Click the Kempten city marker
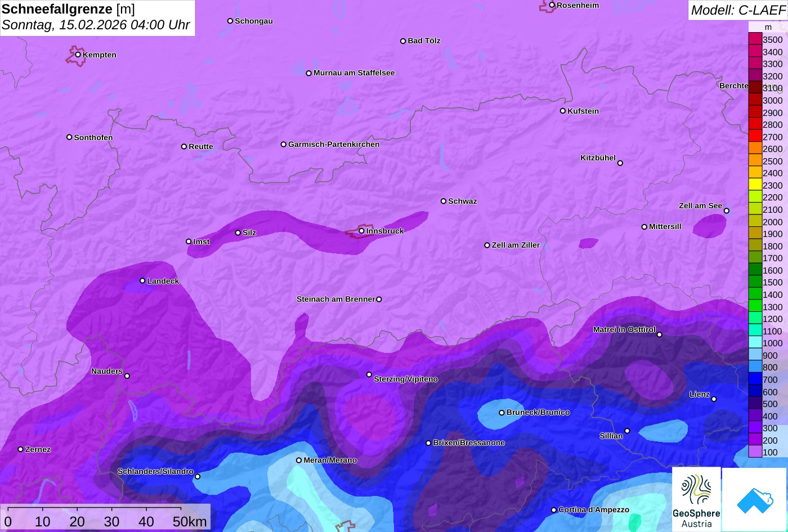Image resolution: width=788 pixels, height=532 pixels. [78, 55]
